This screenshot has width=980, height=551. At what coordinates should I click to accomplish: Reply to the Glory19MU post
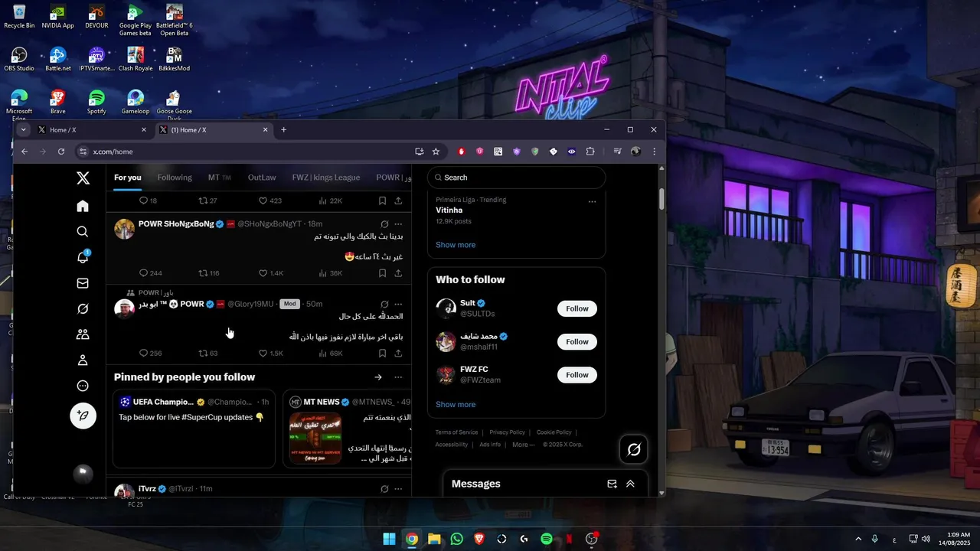click(x=143, y=354)
